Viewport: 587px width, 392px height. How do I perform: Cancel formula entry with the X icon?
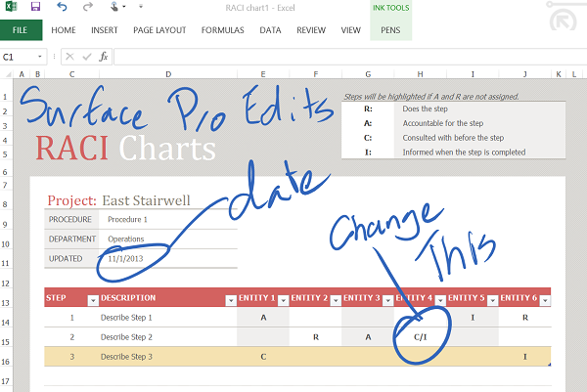tap(69, 57)
